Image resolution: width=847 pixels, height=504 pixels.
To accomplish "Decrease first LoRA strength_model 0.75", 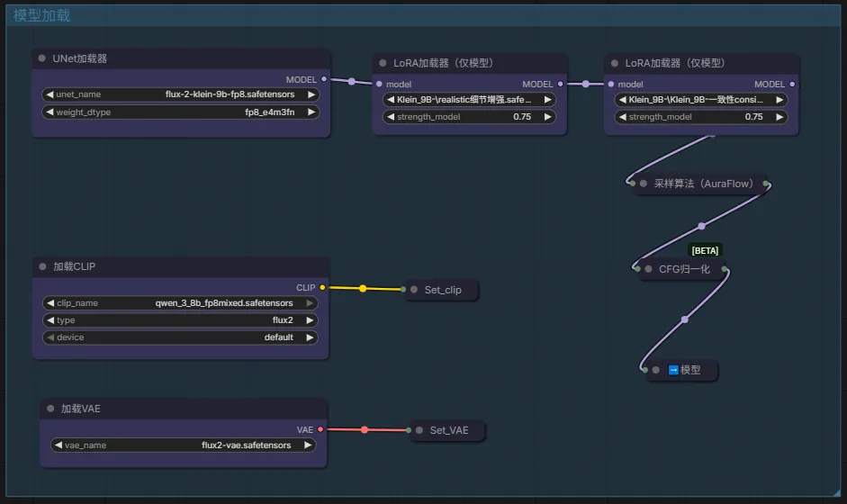I will [391, 117].
